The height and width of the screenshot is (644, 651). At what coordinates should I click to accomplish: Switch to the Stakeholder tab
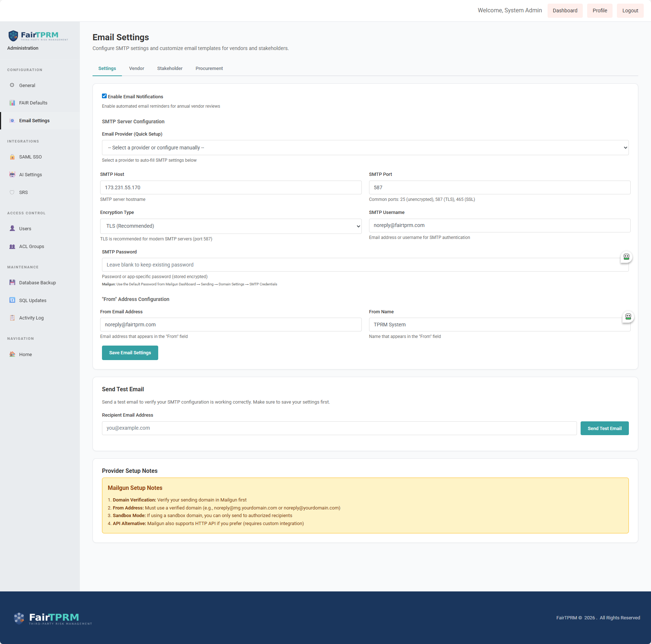[x=169, y=69]
